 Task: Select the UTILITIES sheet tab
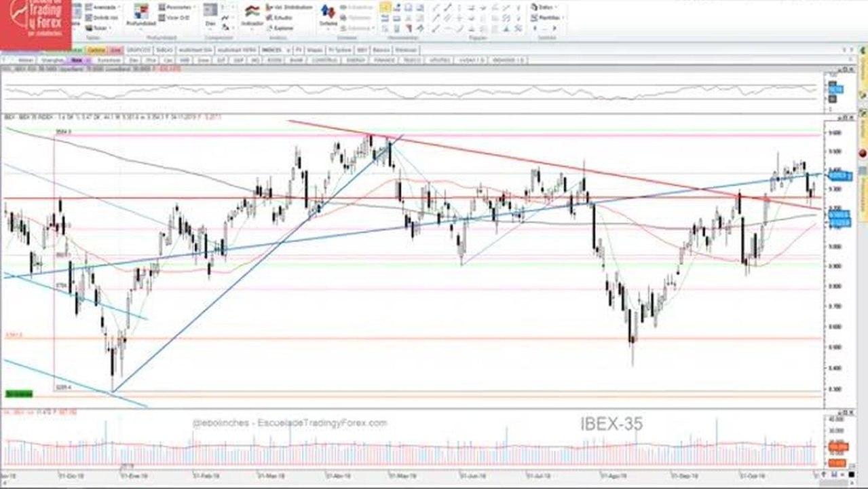tap(440, 60)
